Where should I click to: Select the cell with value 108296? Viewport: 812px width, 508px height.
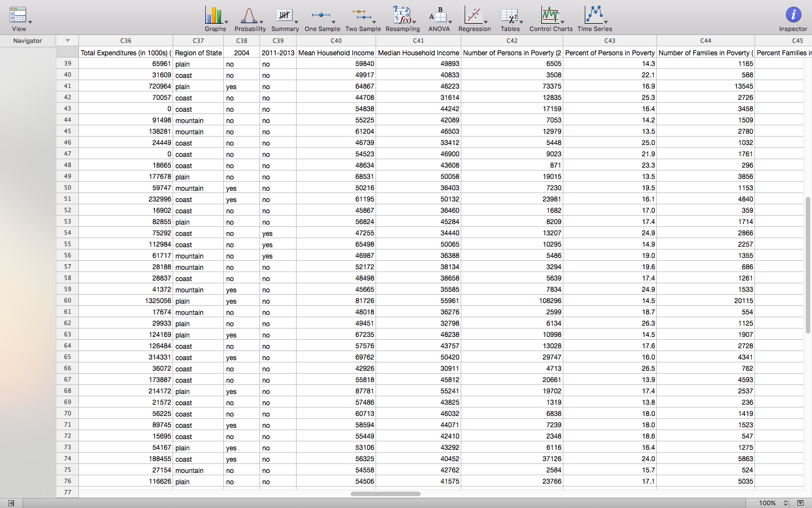[512, 301]
